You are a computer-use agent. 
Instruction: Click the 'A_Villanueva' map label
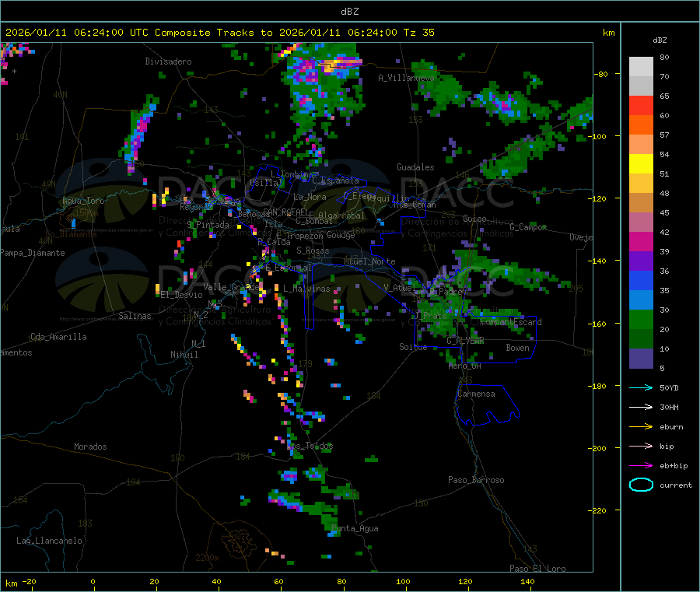tap(406, 78)
